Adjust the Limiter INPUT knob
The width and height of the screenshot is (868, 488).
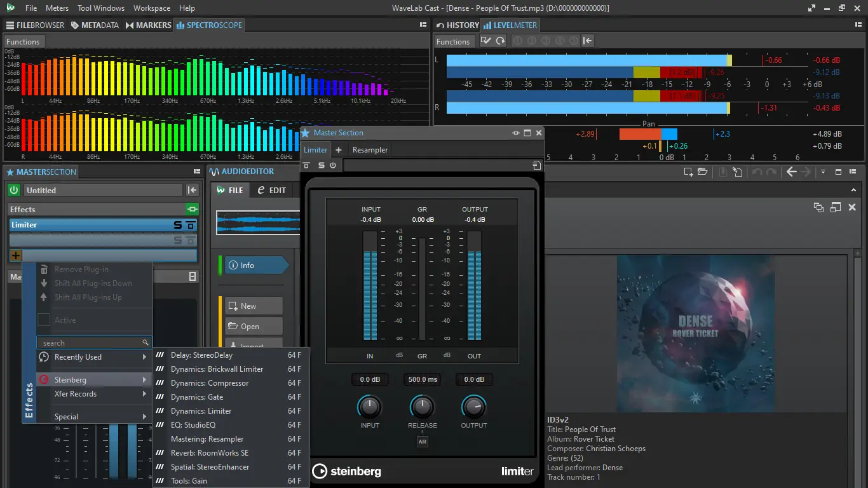coord(369,407)
